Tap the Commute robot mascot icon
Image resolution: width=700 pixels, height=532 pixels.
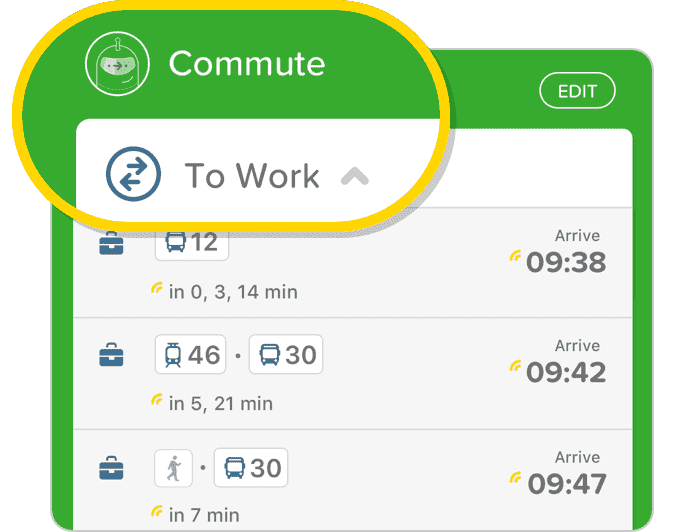(x=117, y=64)
